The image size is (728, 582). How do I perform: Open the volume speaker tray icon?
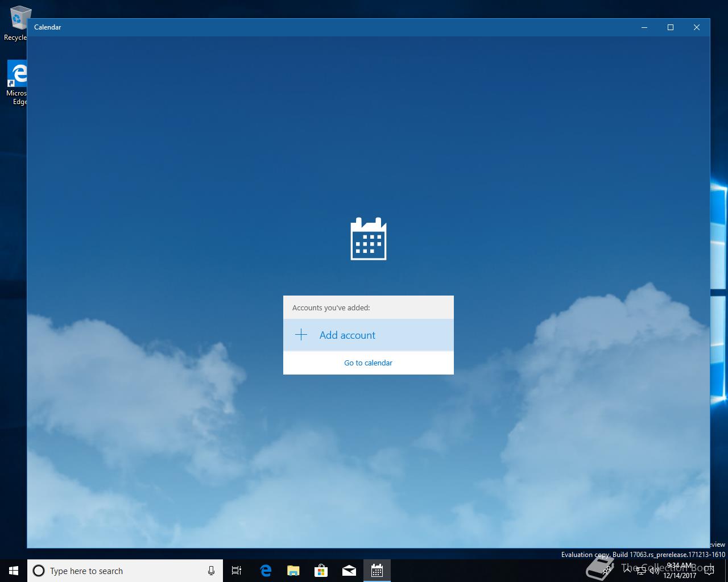point(654,571)
